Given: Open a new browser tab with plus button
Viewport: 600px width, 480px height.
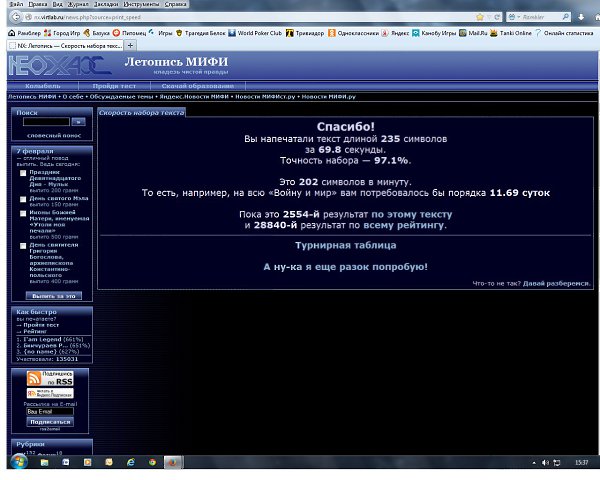Looking at the screenshot, I should 128,46.
